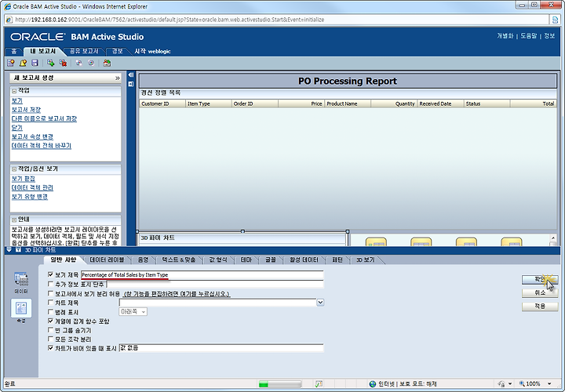565x392 pixels.
Task: Click the 보고서 속성 변경 link
Action: click(x=32, y=136)
